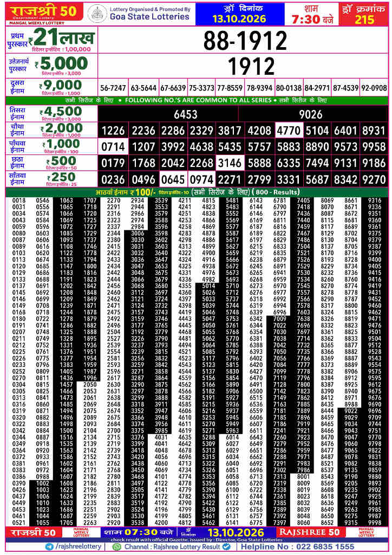The width and height of the screenshot is (392, 555).
Task: Click fourth prize number 8931
Action: pos(374,131)
